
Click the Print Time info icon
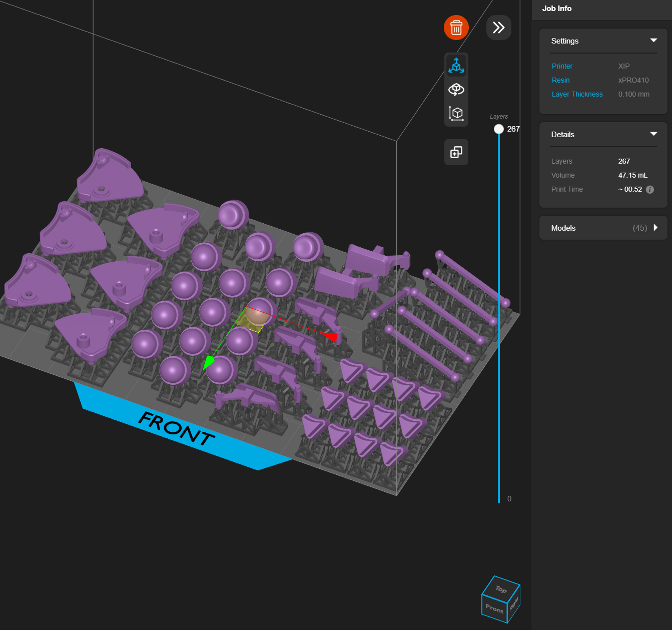coord(649,190)
